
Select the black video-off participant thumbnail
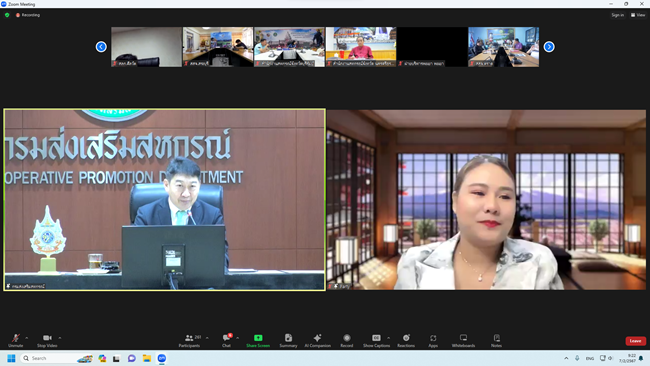tap(432, 47)
